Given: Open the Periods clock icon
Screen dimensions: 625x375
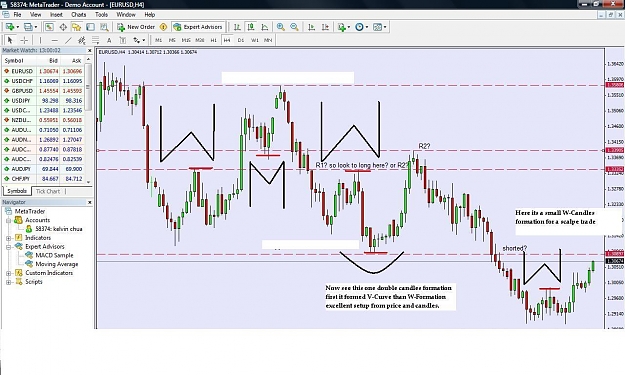Looking at the screenshot, I should click(x=361, y=27).
